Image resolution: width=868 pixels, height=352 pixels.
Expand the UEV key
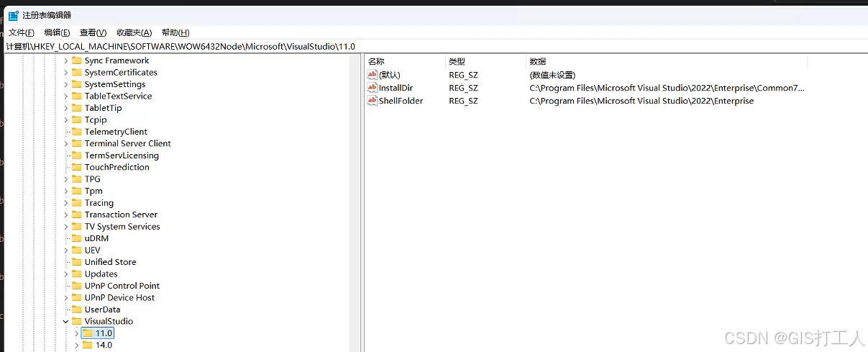[66, 251]
